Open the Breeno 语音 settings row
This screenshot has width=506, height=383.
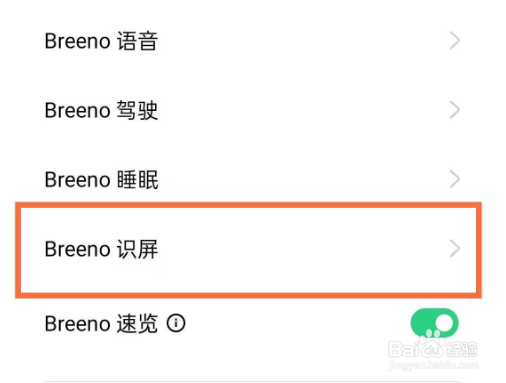tap(252, 41)
